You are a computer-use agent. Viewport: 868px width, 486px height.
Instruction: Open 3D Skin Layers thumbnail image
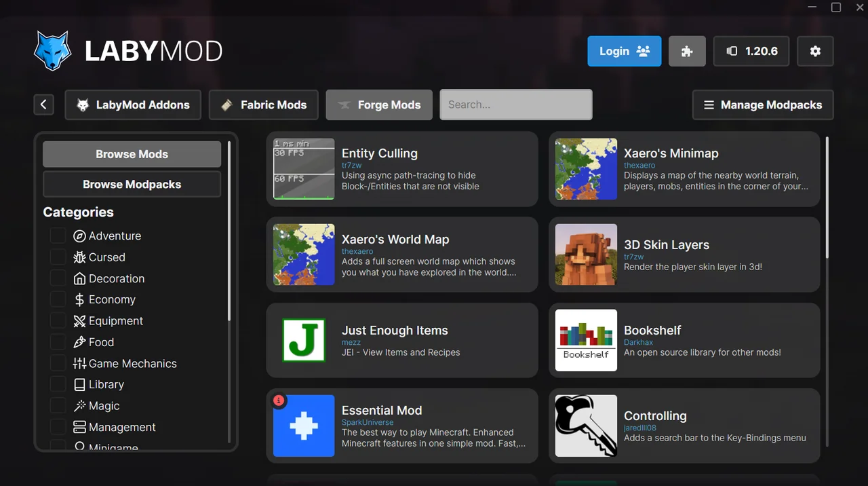click(x=586, y=255)
